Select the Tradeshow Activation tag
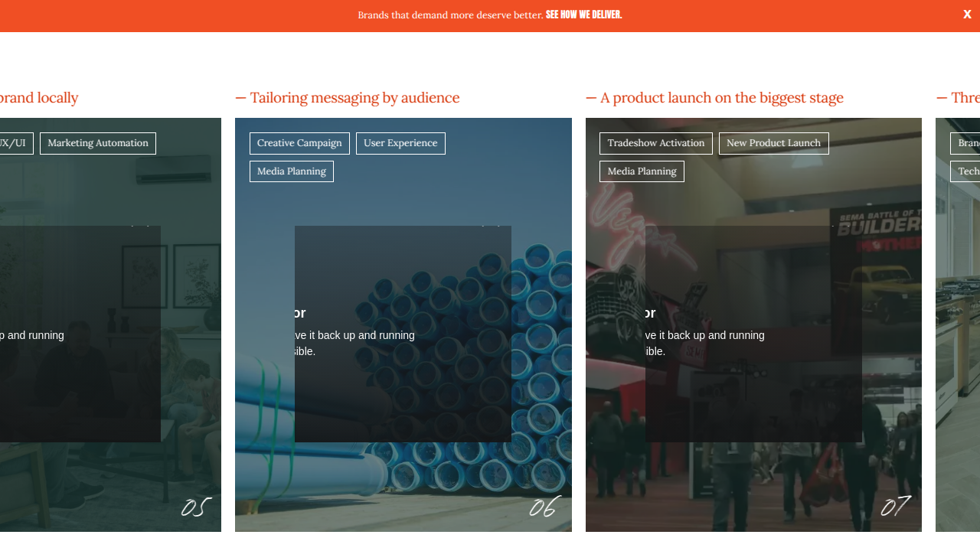Viewport: 980px width, 551px height. click(656, 143)
